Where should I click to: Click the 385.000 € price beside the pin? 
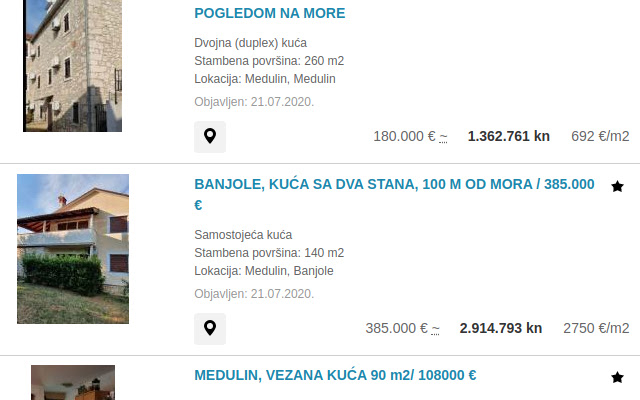(x=397, y=328)
